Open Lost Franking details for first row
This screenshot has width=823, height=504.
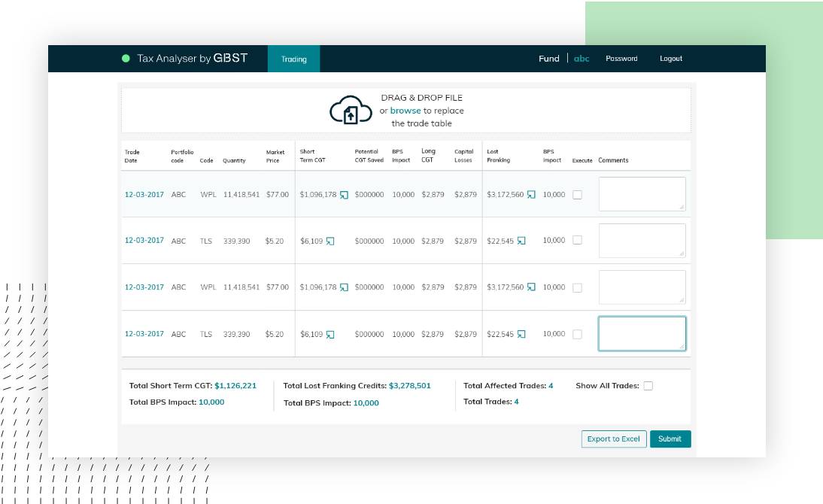[531, 195]
